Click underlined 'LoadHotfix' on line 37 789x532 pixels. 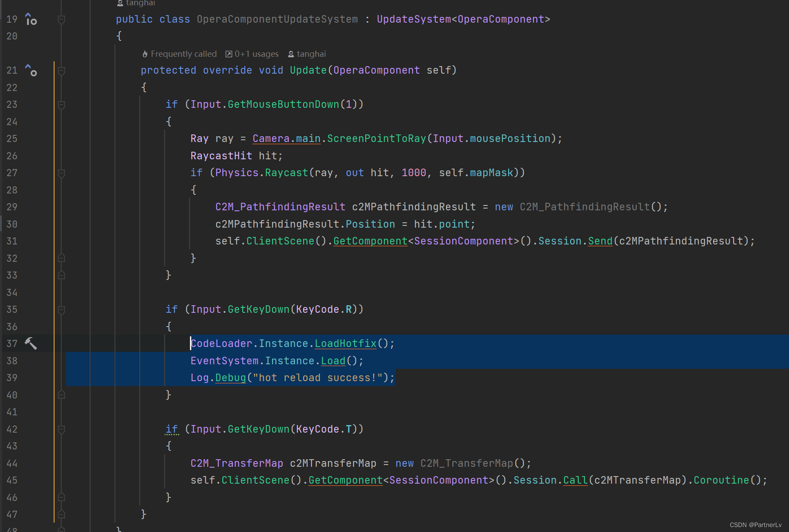pyautogui.click(x=346, y=343)
